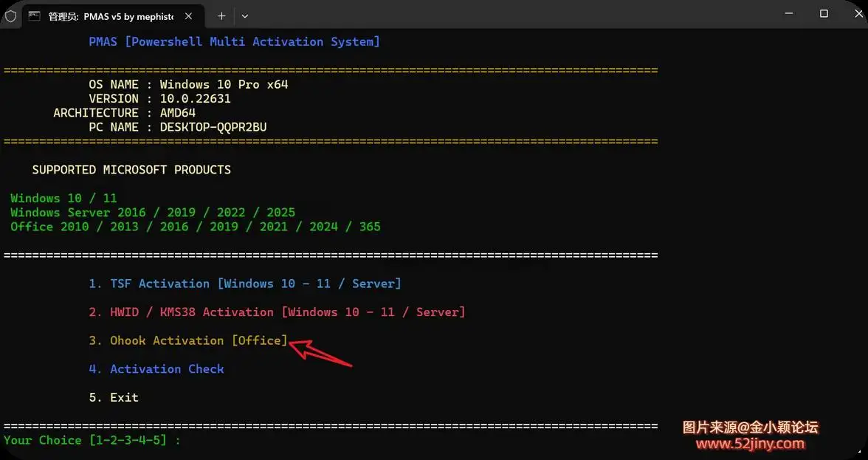Expand the new tab profile dropdown
Image resolution: width=868 pixels, height=460 pixels.
[245, 16]
